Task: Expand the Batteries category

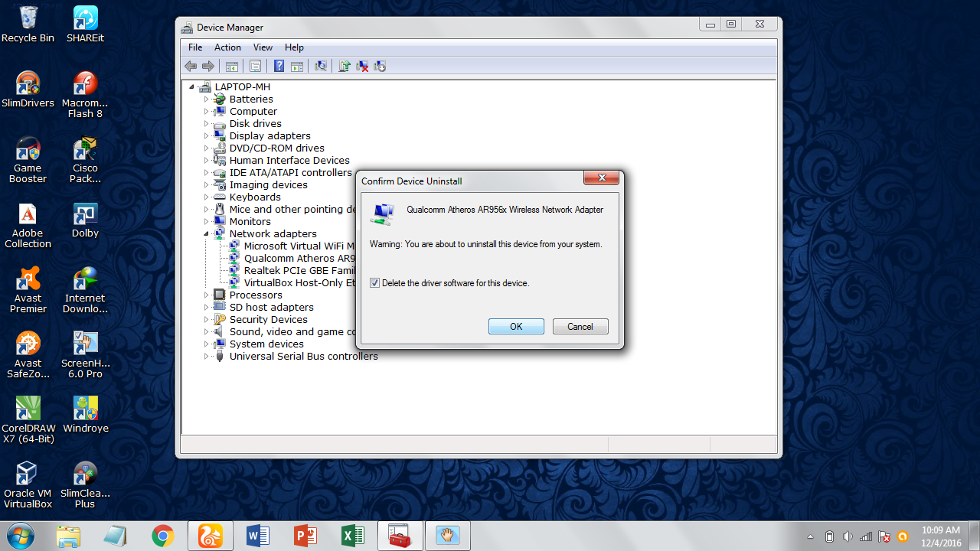Action: [x=206, y=99]
